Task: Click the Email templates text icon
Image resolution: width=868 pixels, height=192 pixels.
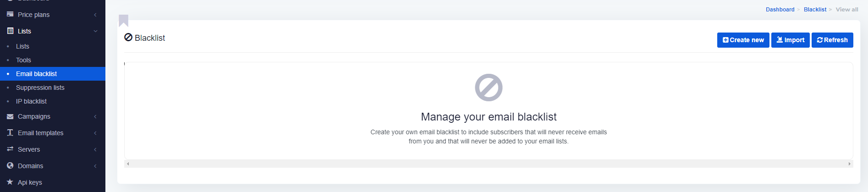Action: [10, 132]
